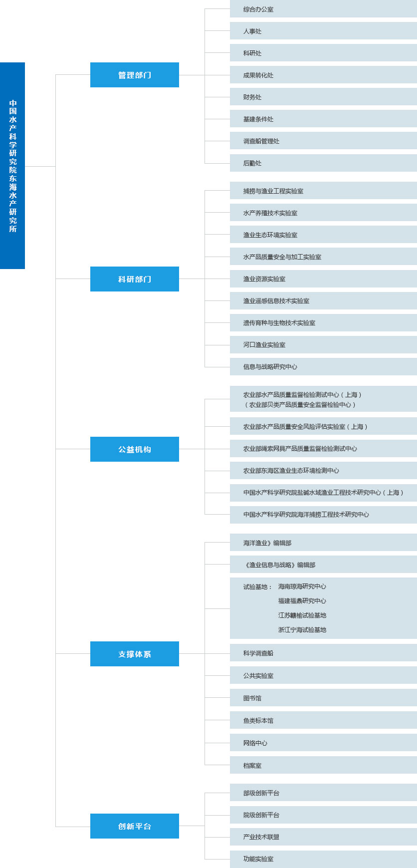Click 河口渔业实验室
Screen dimensions: 417x868
pos(323,344)
